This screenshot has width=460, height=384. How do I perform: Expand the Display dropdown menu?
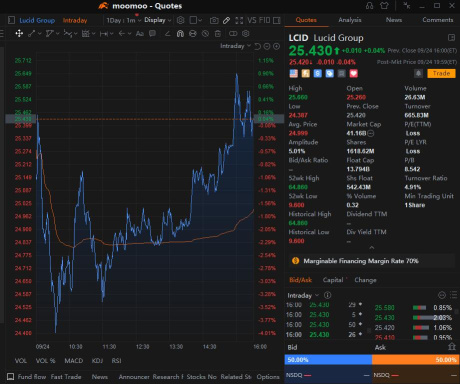tap(158, 20)
